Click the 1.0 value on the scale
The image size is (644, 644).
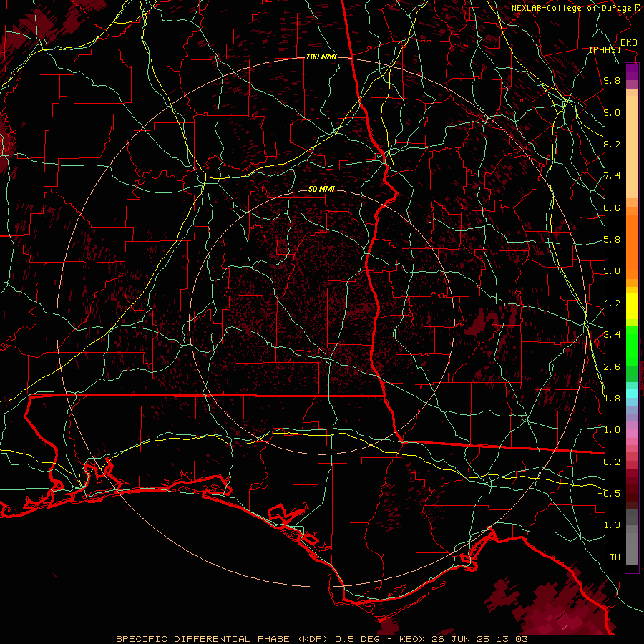[612, 430]
